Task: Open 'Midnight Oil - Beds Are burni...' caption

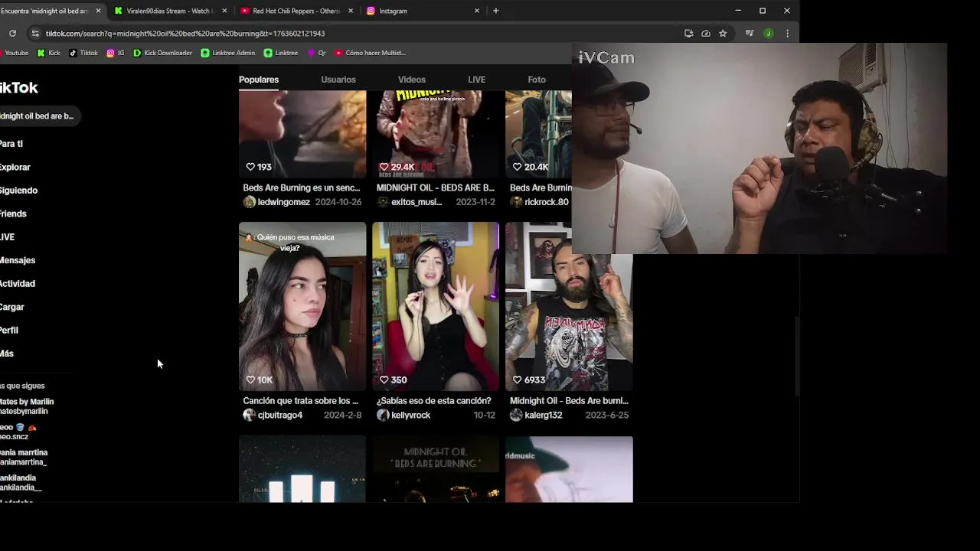Action: 569,401
